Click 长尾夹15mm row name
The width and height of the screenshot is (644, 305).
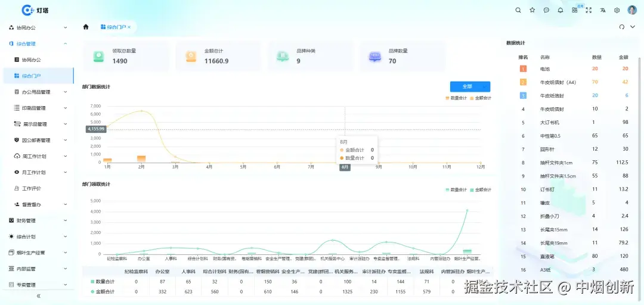click(x=553, y=229)
